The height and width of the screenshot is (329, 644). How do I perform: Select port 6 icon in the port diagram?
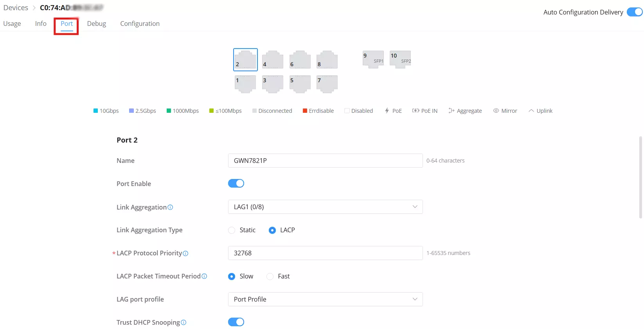click(x=300, y=60)
